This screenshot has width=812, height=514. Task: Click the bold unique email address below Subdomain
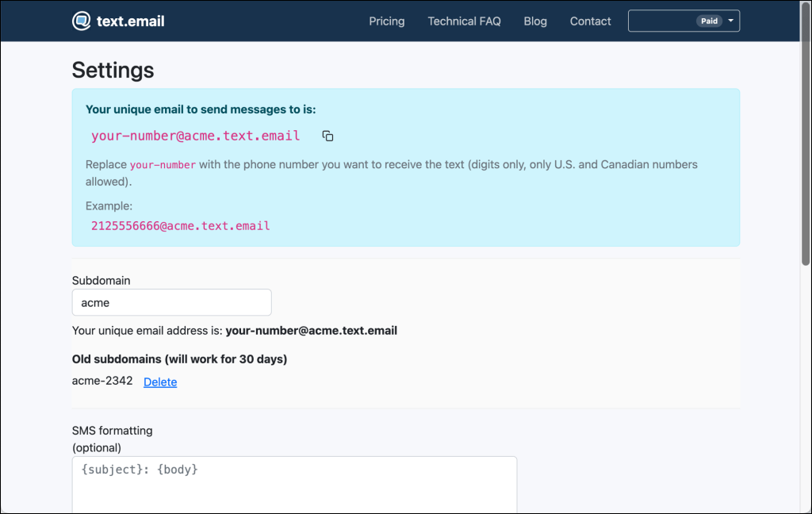click(311, 331)
